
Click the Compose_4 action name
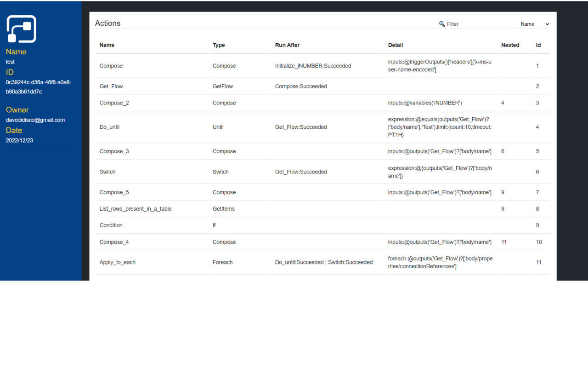114,242
